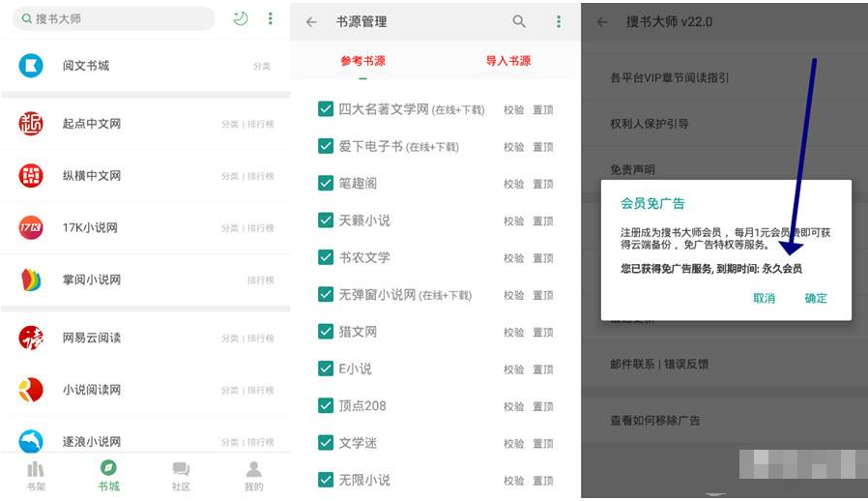The height and width of the screenshot is (501, 868).
Task: Open the 阅文书城 logo icon
Action: click(x=31, y=66)
